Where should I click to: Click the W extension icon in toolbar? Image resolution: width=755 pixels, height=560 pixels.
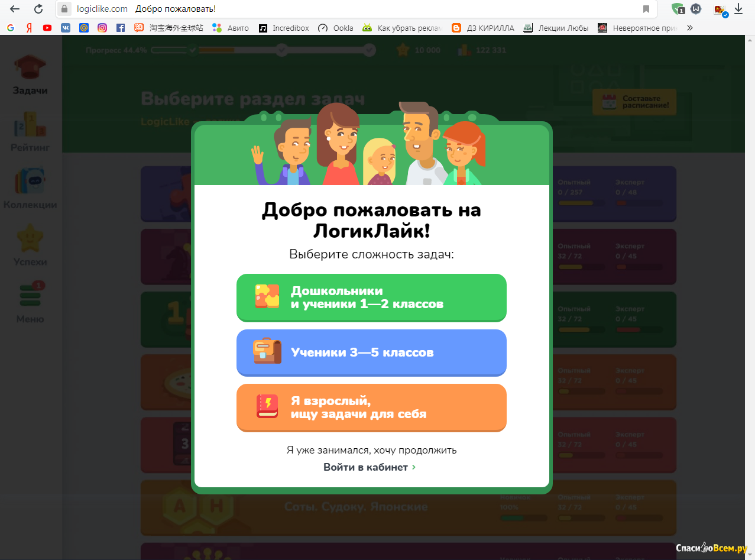[696, 9]
